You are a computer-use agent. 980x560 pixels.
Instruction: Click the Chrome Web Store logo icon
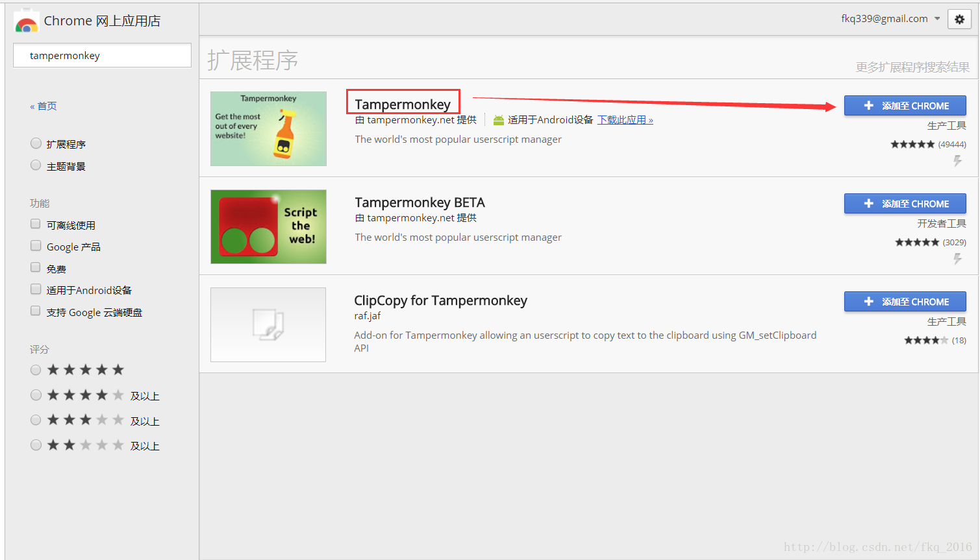point(26,22)
